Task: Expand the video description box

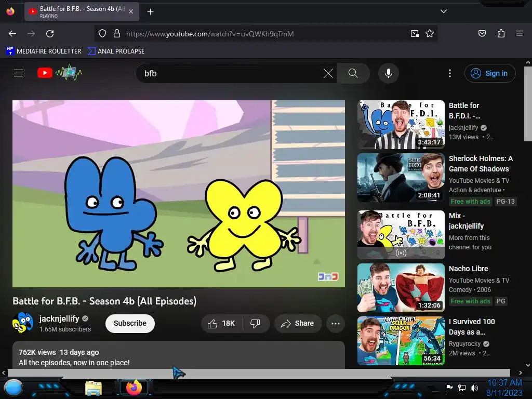Action: click(179, 355)
